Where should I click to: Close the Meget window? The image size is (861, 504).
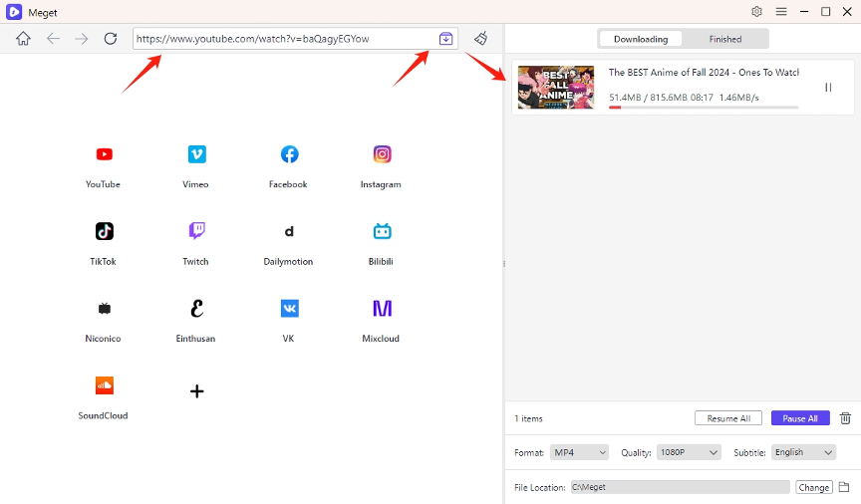[847, 12]
